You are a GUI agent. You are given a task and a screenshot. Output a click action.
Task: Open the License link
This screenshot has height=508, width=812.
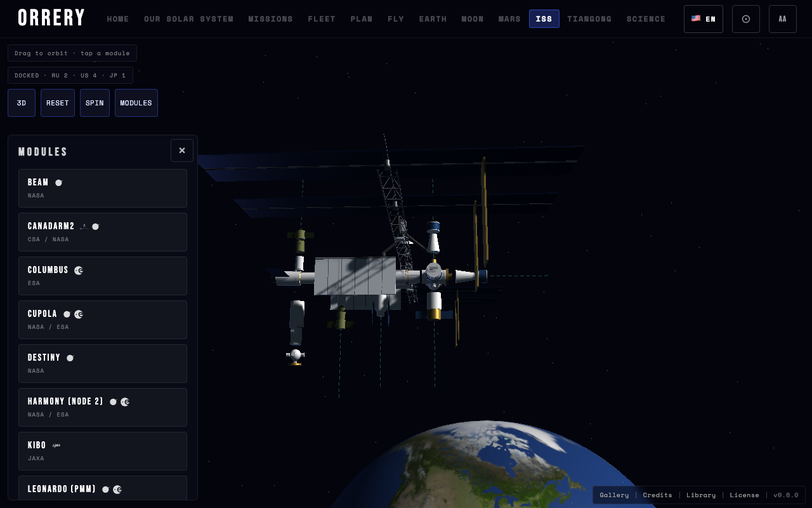click(x=744, y=495)
